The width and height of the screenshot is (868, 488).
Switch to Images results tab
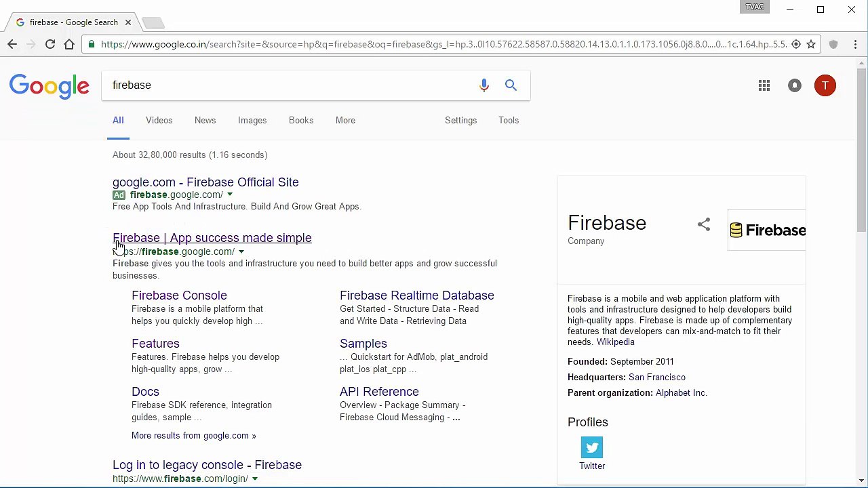coord(252,121)
